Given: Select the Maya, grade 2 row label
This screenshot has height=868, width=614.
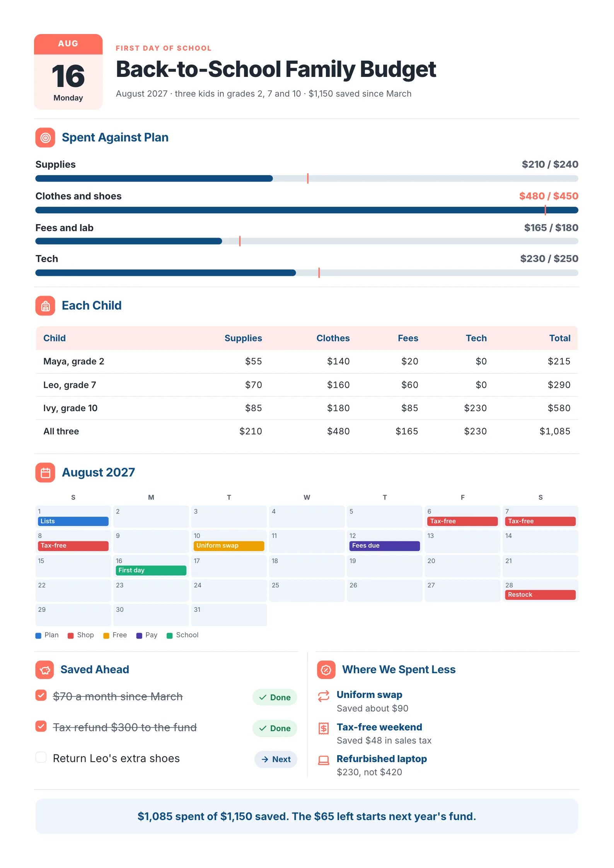Looking at the screenshot, I should (74, 362).
